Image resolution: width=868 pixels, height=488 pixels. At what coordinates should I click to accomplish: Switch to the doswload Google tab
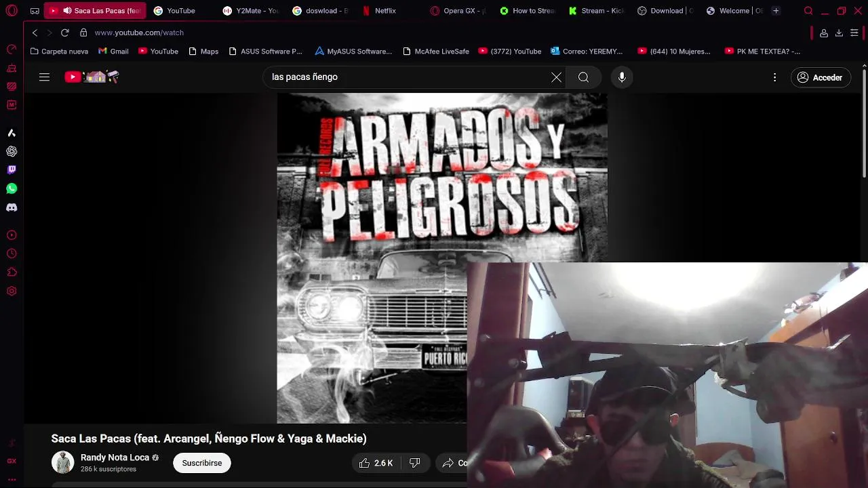(x=321, y=11)
